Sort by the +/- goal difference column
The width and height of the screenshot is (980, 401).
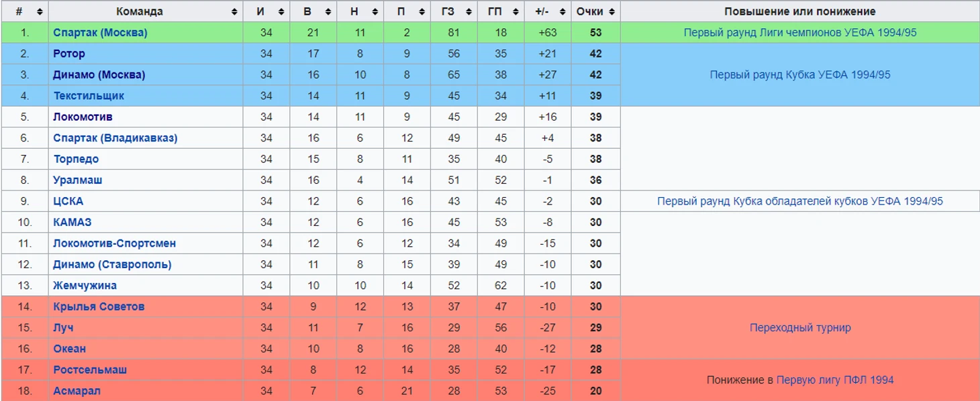click(562, 11)
